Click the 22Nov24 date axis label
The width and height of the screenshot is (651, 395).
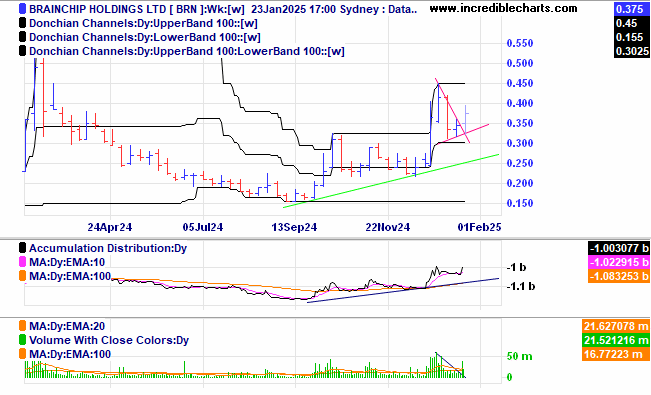click(387, 227)
